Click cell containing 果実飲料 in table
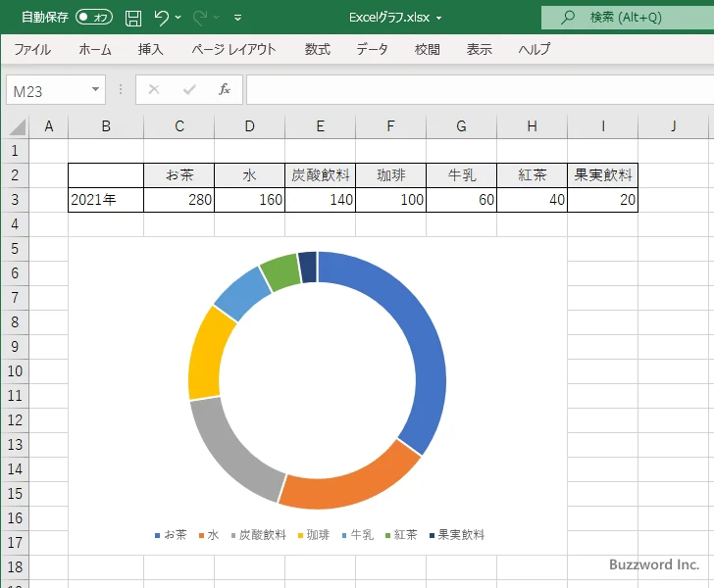Image resolution: width=714 pixels, height=588 pixels. tap(602, 175)
